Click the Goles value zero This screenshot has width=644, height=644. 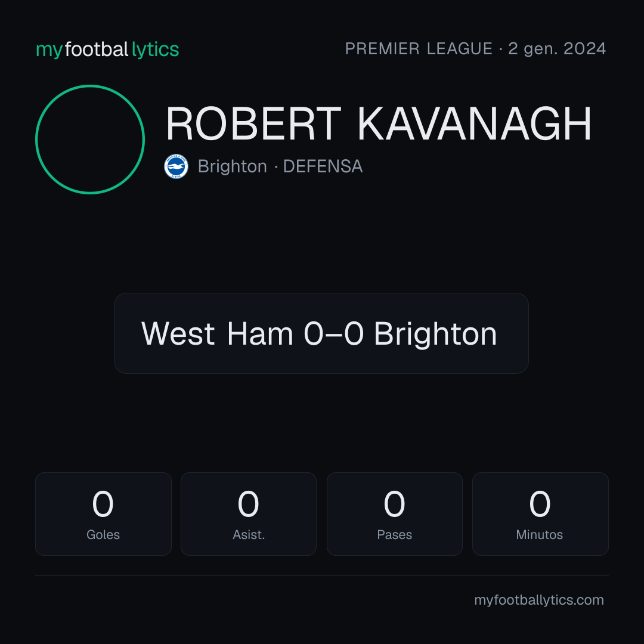103,504
